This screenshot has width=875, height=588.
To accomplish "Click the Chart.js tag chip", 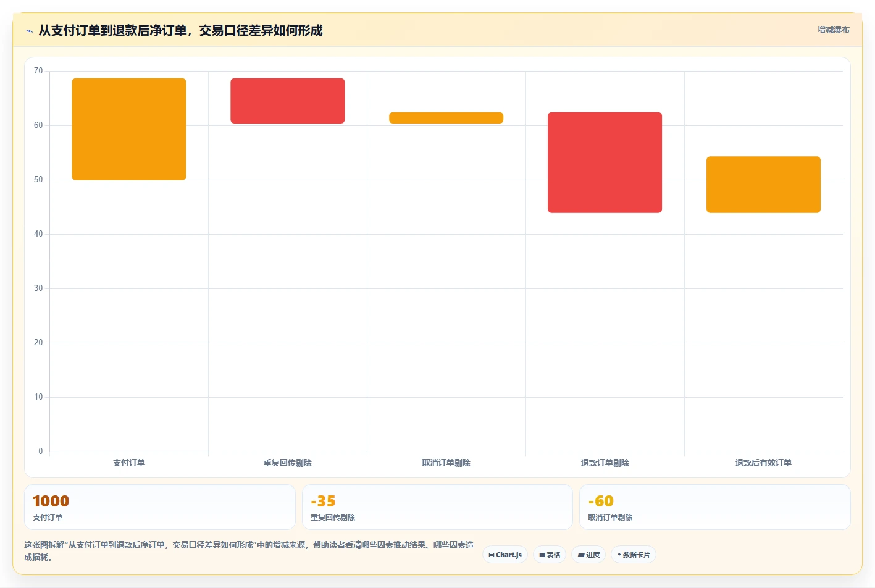I will pyautogui.click(x=505, y=555).
